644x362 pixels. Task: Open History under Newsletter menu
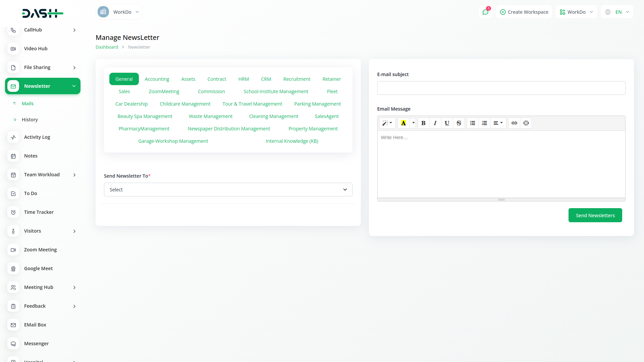(x=30, y=120)
